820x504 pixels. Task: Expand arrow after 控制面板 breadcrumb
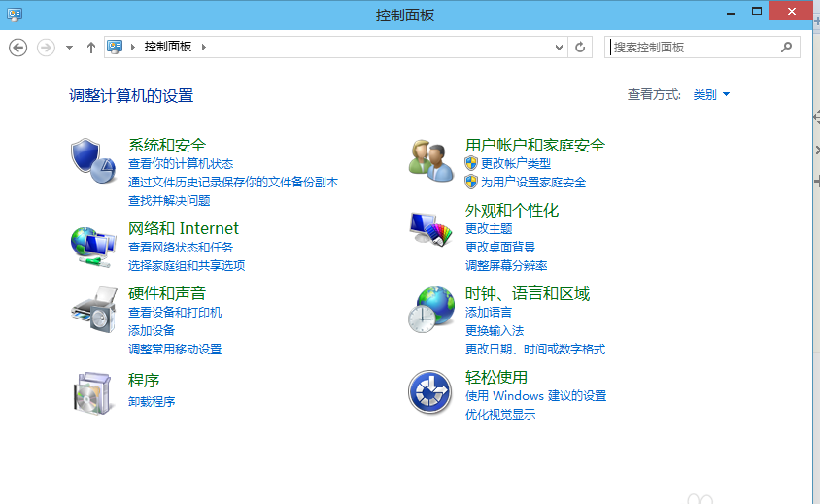pyautogui.click(x=204, y=47)
